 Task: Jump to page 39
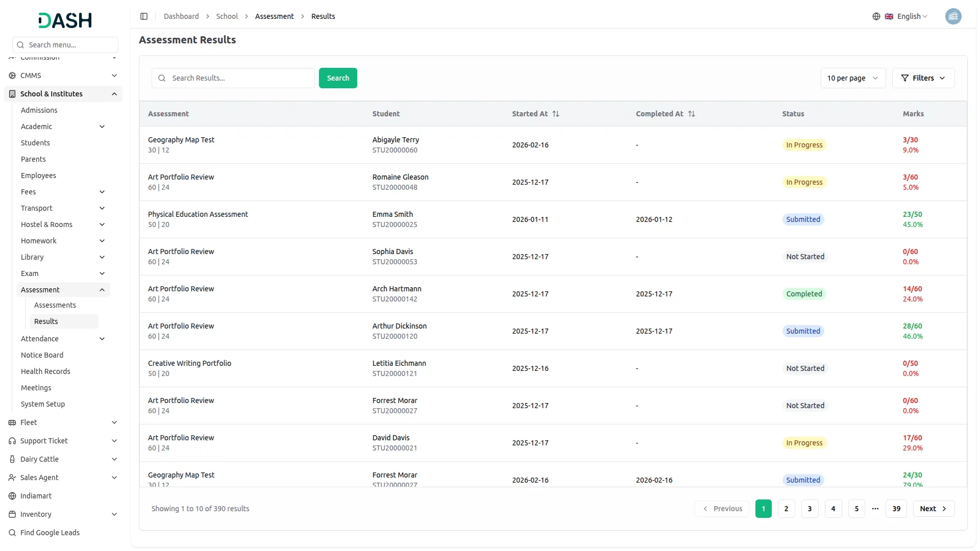point(896,509)
